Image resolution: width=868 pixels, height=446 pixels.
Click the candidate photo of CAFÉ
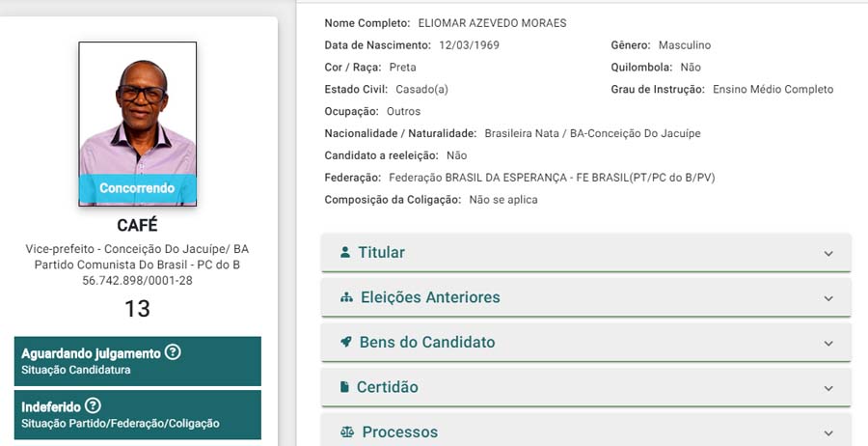[137, 111]
